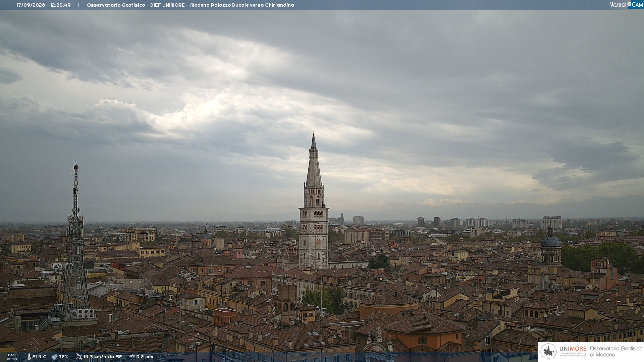This screenshot has height=362, width=644.
Task: Click the 21.9 C temperature reading
Action: (39, 357)
